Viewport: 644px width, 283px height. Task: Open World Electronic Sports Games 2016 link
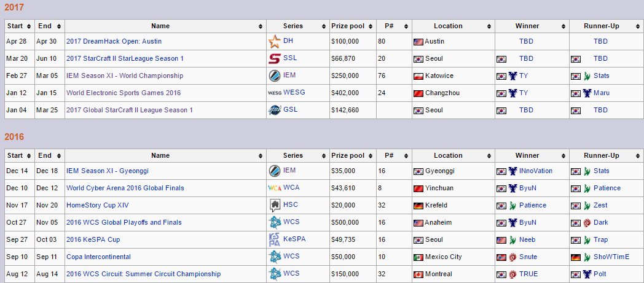[124, 93]
